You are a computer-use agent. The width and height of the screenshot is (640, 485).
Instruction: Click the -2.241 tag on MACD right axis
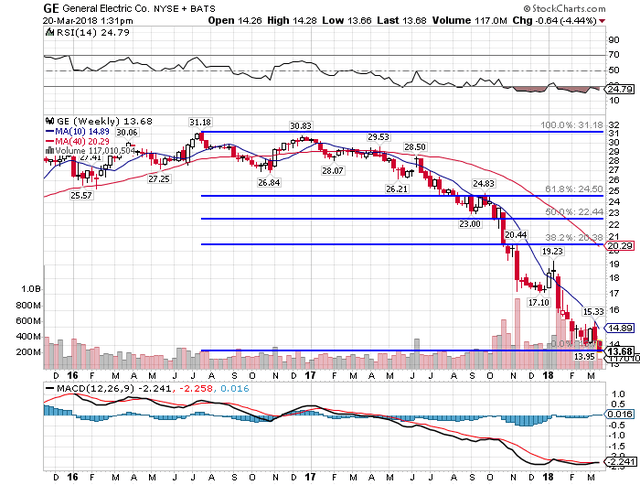(x=621, y=462)
